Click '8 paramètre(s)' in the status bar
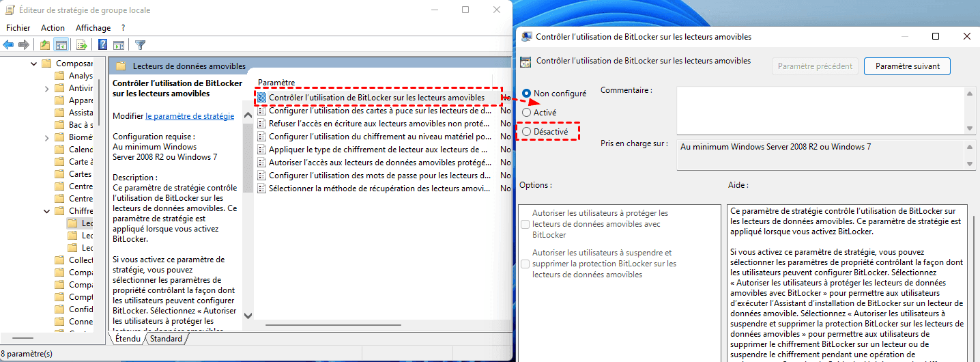This screenshot has width=980, height=362. tap(28, 354)
